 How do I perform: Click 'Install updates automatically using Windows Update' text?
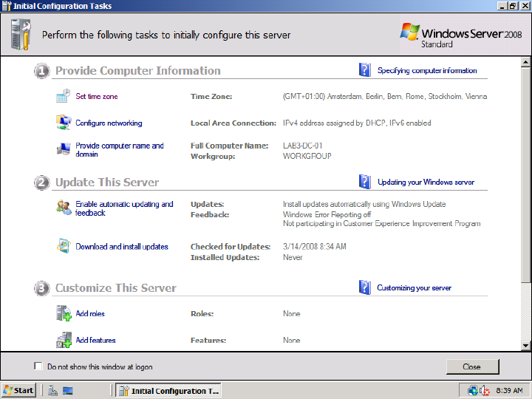coord(364,204)
